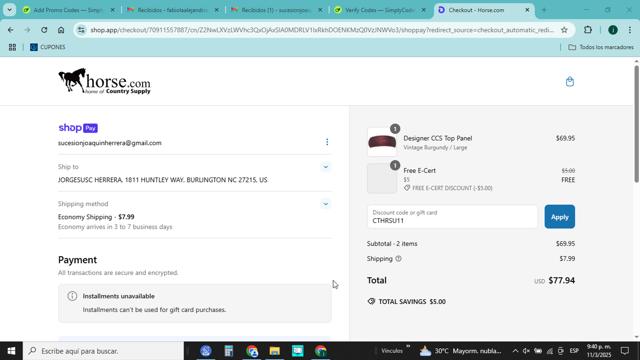Open weather widget in taskbar
The width and height of the screenshot is (640, 360).
(460, 351)
